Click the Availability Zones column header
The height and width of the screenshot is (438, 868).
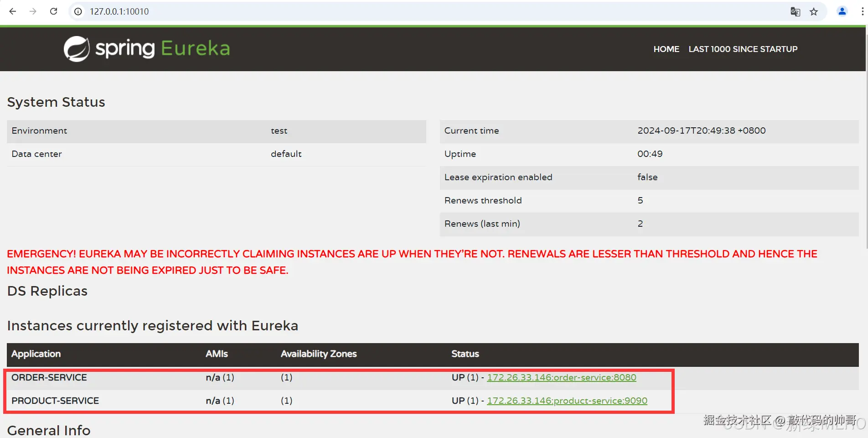click(x=319, y=354)
